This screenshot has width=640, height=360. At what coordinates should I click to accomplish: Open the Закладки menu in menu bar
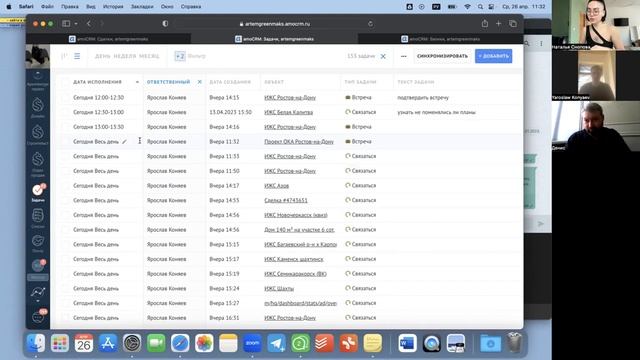coord(142,7)
